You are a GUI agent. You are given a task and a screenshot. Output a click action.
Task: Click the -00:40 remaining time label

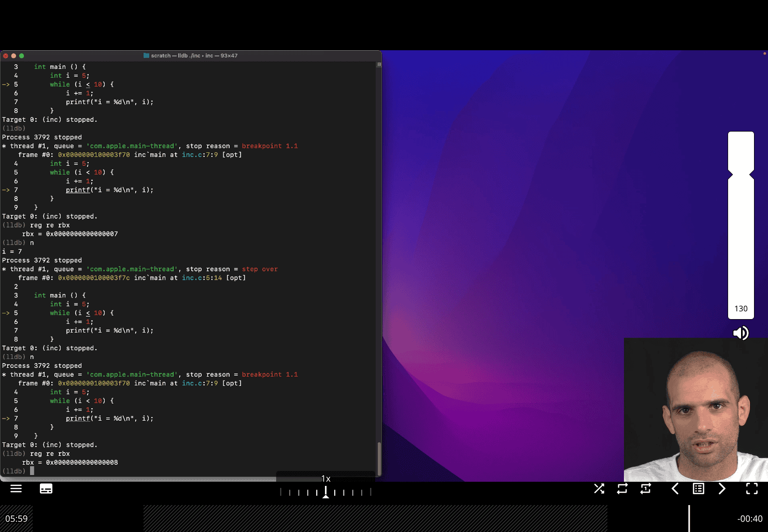(749, 519)
